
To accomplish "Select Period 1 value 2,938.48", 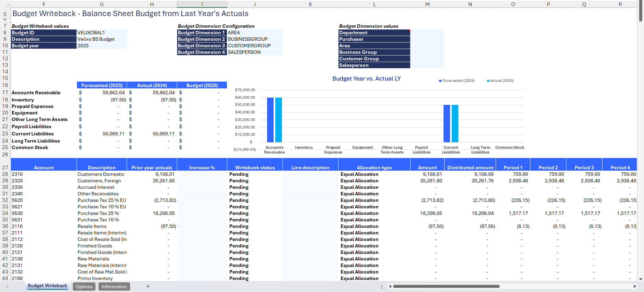I will click(513, 181).
